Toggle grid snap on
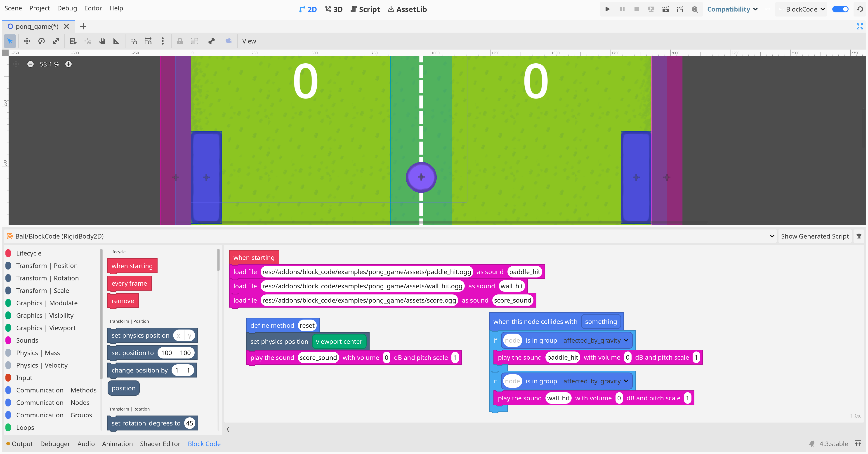868x454 pixels. tap(148, 41)
